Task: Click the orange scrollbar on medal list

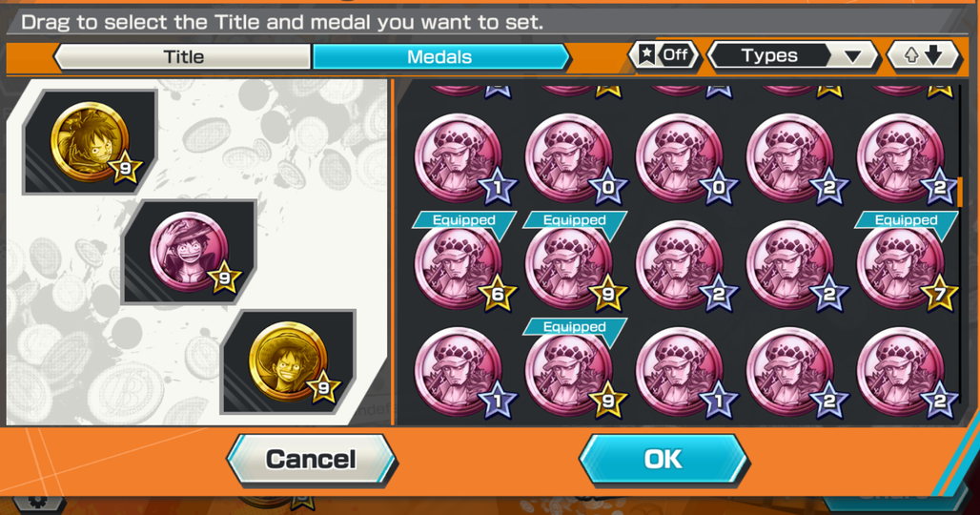Action: (x=959, y=193)
